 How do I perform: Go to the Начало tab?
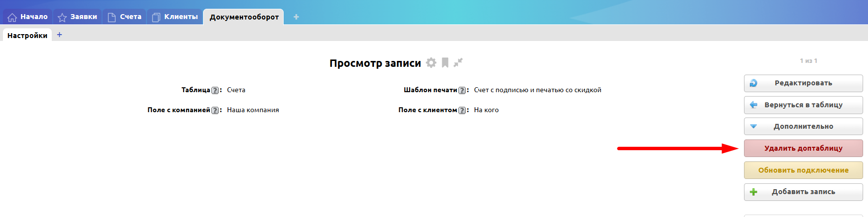point(28,17)
